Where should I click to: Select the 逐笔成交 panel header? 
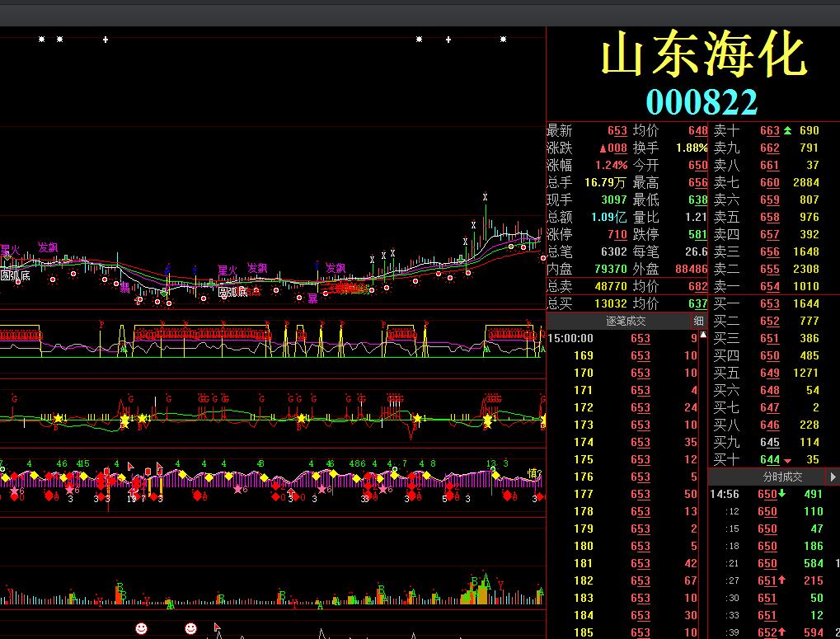pos(626,321)
